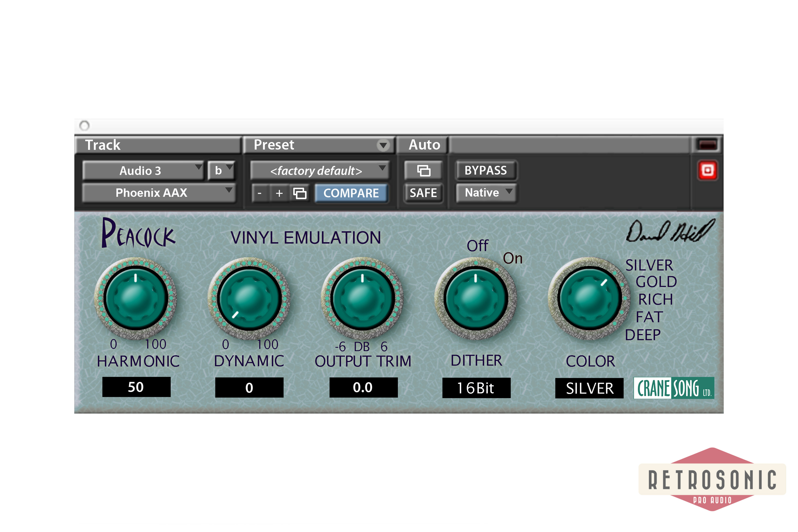Click the Peacock logo

[139, 233]
